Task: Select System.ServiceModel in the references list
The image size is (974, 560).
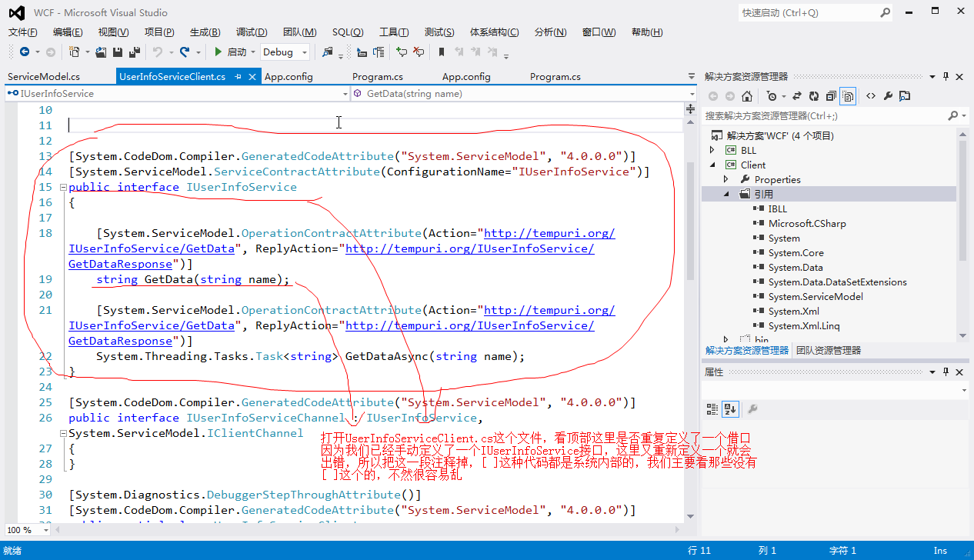Action: [x=816, y=296]
